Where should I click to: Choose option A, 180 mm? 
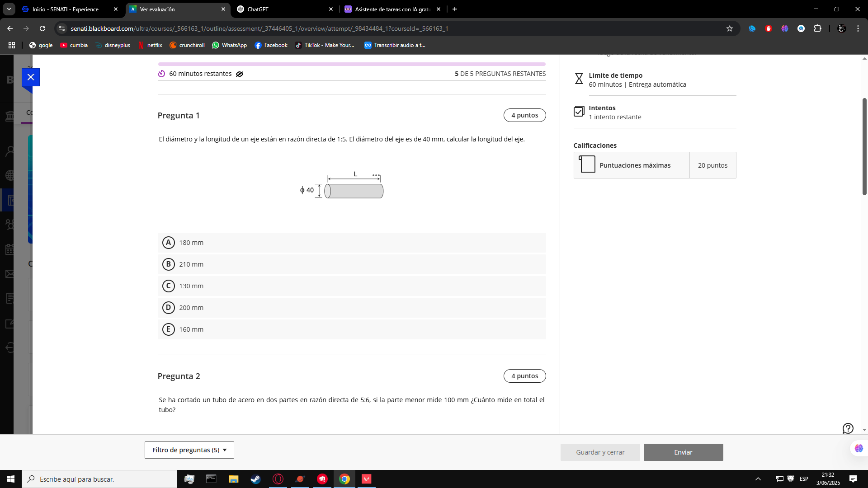click(x=169, y=242)
